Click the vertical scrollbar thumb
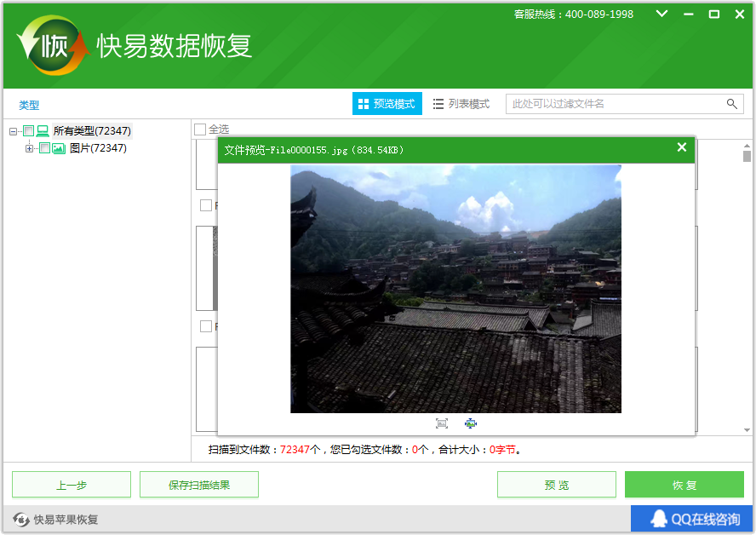The width and height of the screenshot is (756, 535). [747, 156]
